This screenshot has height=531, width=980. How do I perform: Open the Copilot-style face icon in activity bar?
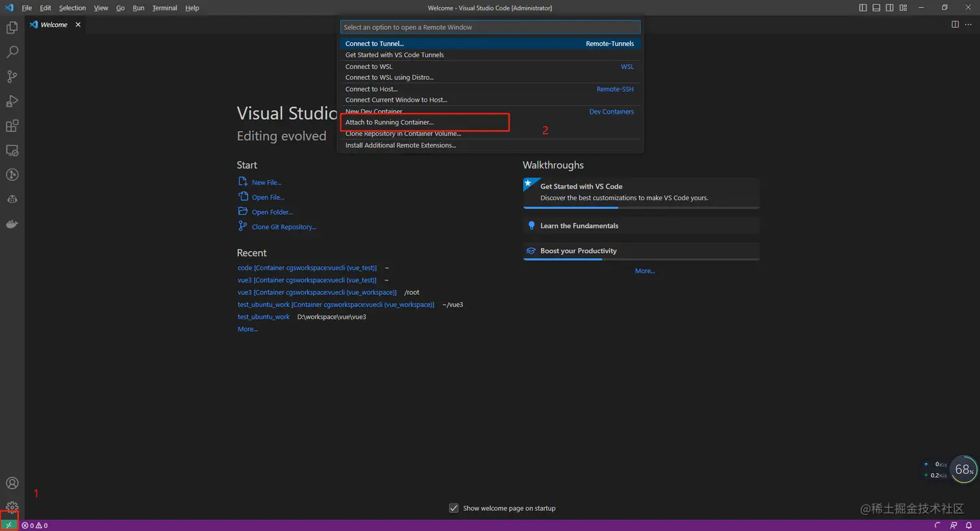click(x=12, y=200)
